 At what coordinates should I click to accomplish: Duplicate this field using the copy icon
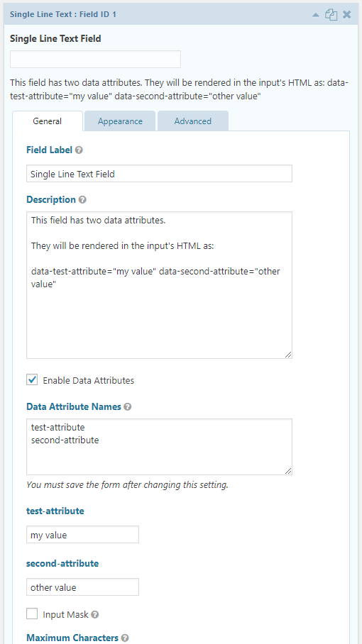click(331, 15)
